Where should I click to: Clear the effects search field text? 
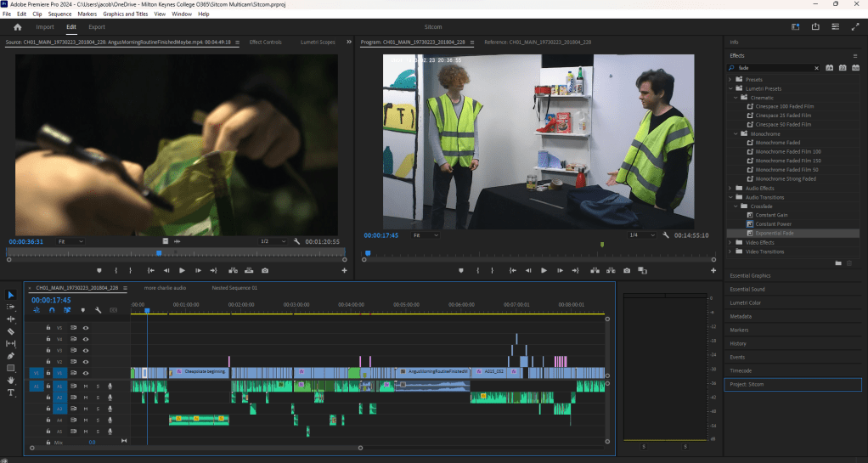(817, 67)
